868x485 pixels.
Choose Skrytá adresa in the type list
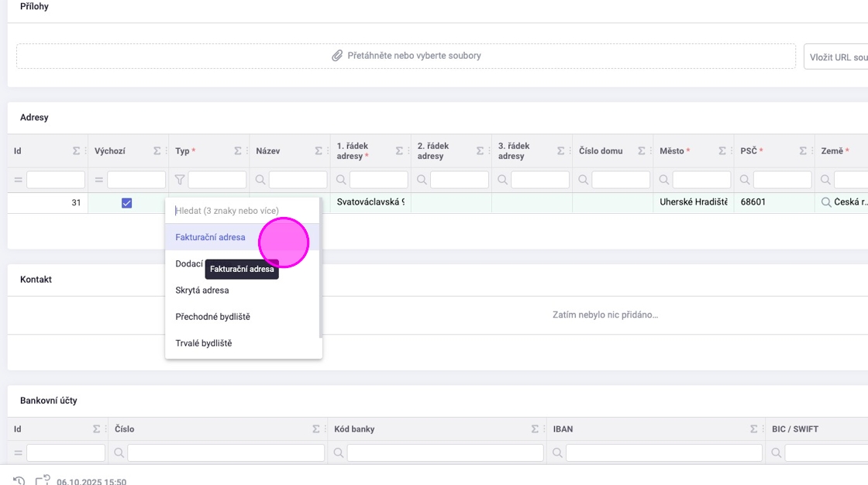pos(202,291)
